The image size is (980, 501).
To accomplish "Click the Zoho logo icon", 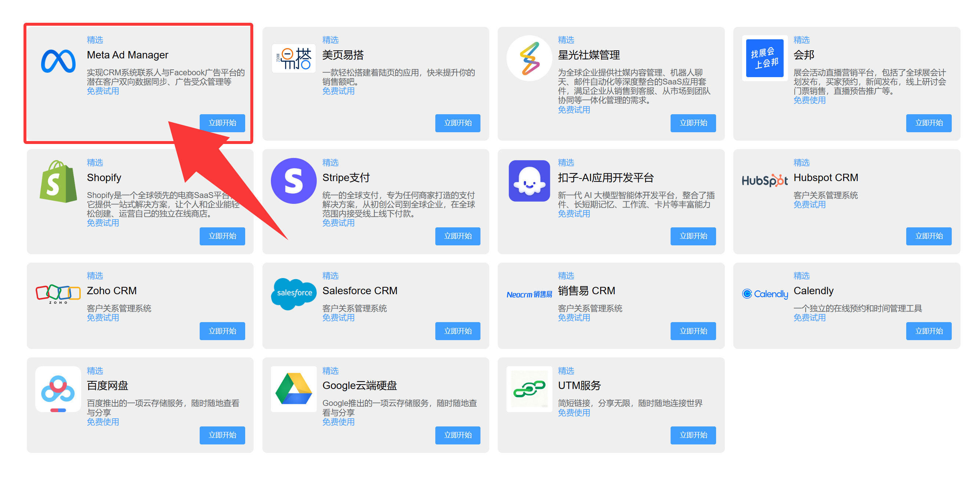I will coord(58,294).
